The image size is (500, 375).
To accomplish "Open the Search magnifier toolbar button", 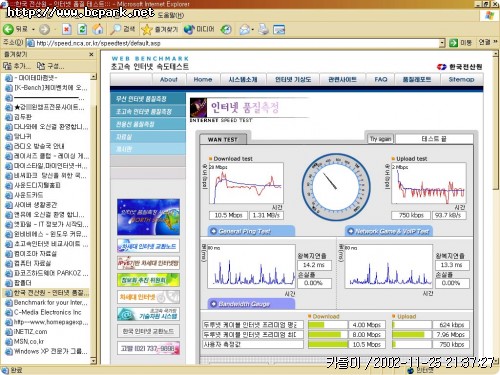I will (123, 29).
